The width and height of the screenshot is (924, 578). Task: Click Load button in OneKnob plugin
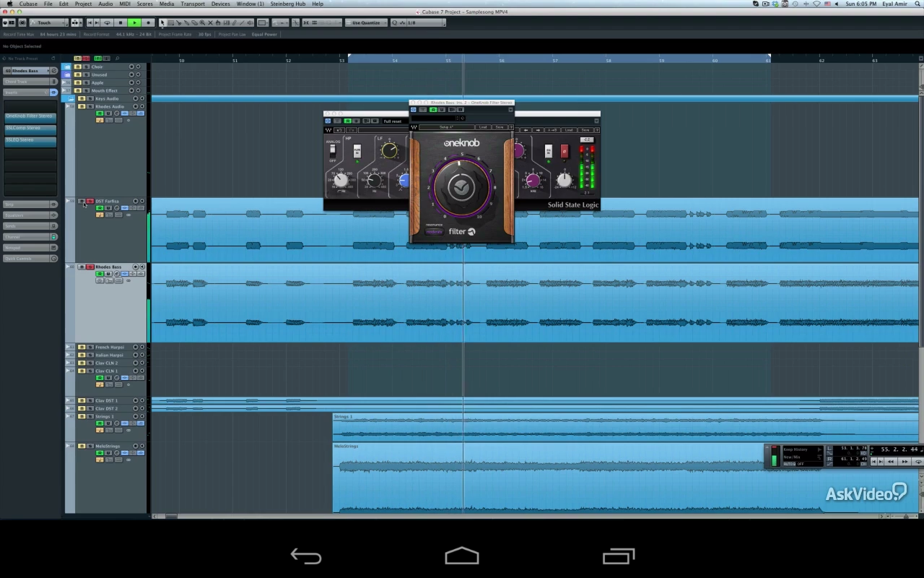(483, 127)
